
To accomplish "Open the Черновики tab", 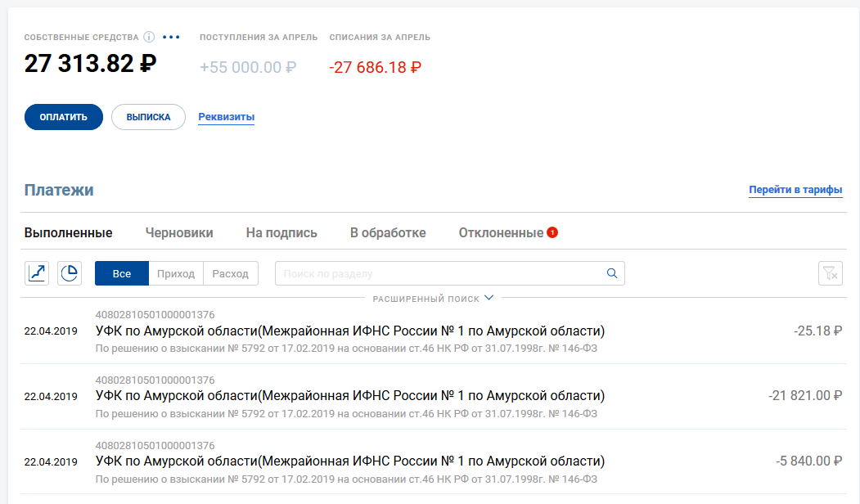I will [x=179, y=232].
